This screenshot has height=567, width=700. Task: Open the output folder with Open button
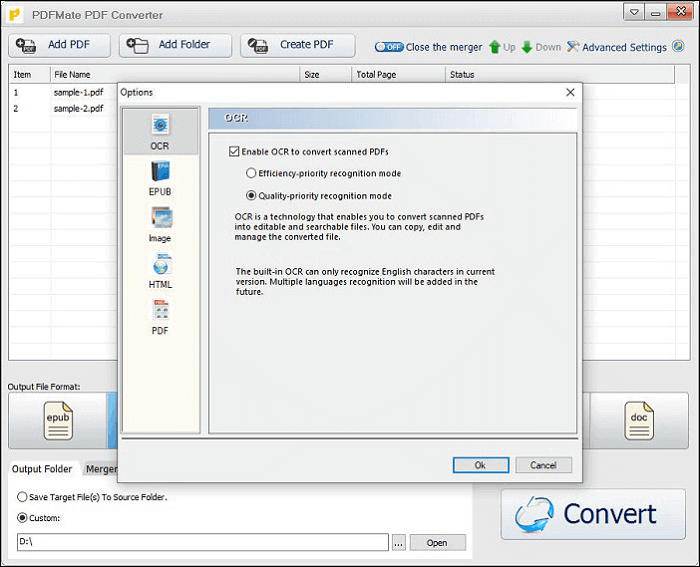(x=438, y=542)
